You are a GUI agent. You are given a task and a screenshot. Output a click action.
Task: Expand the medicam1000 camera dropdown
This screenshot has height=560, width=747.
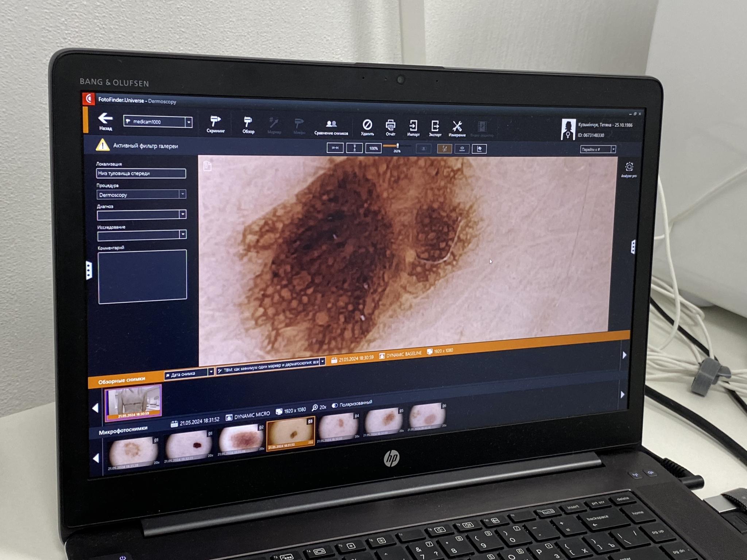tap(189, 122)
